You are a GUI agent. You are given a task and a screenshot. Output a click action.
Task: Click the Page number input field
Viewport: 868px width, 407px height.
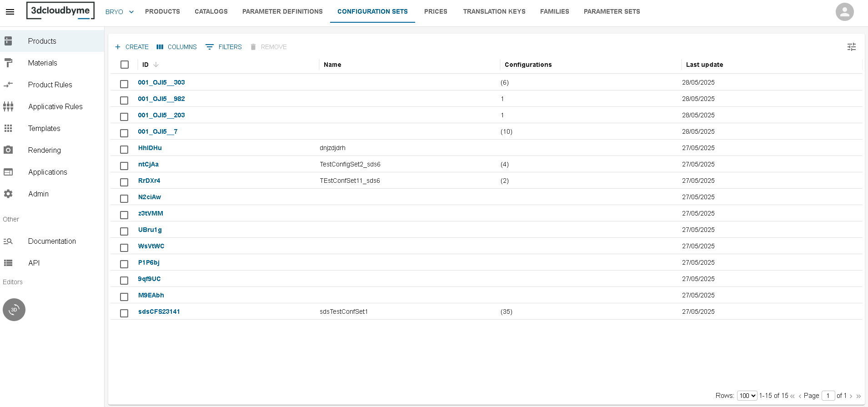[828, 396]
